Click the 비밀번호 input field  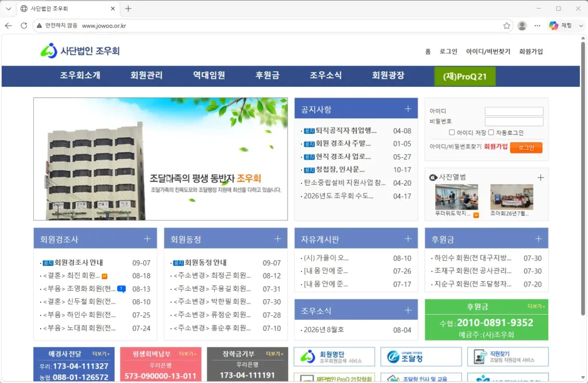tap(514, 121)
